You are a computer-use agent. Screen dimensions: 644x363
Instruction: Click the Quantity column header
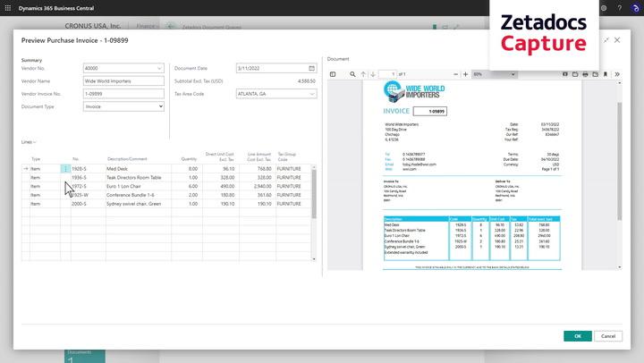coord(189,159)
